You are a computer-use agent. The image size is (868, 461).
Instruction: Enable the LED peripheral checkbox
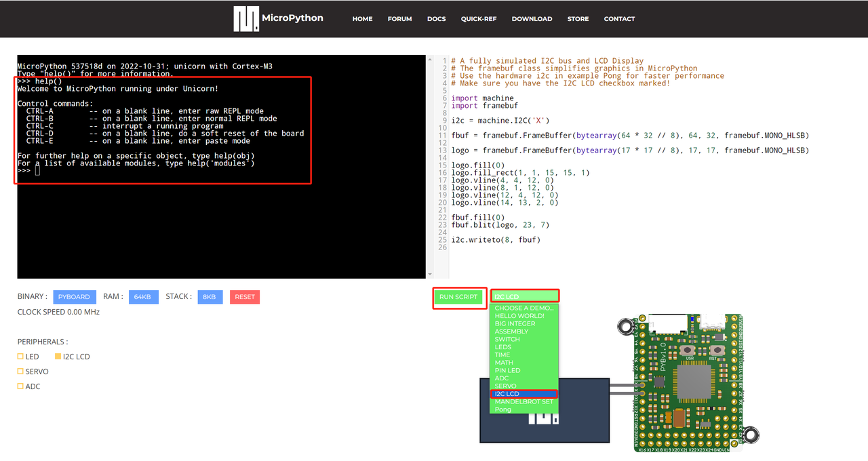[x=20, y=357]
